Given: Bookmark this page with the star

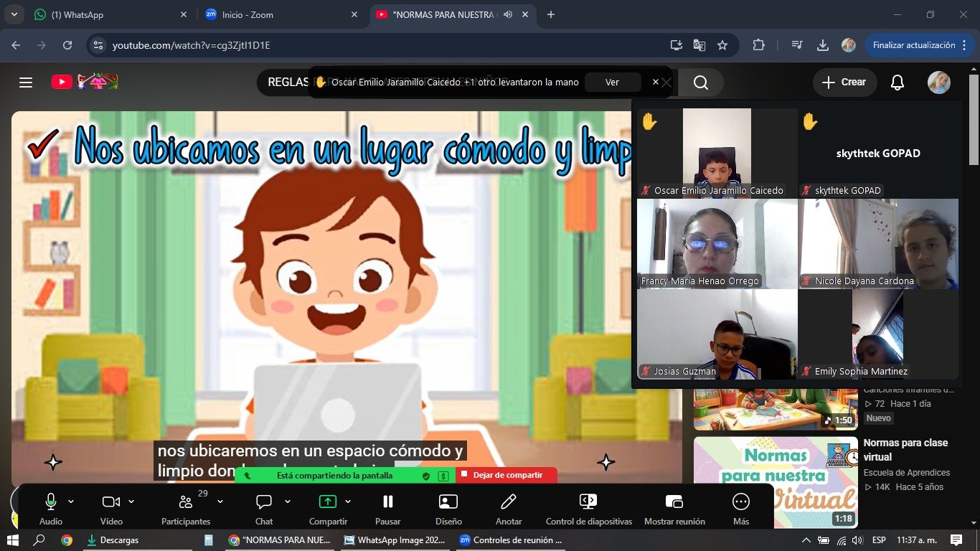Looking at the screenshot, I should (x=722, y=45).
